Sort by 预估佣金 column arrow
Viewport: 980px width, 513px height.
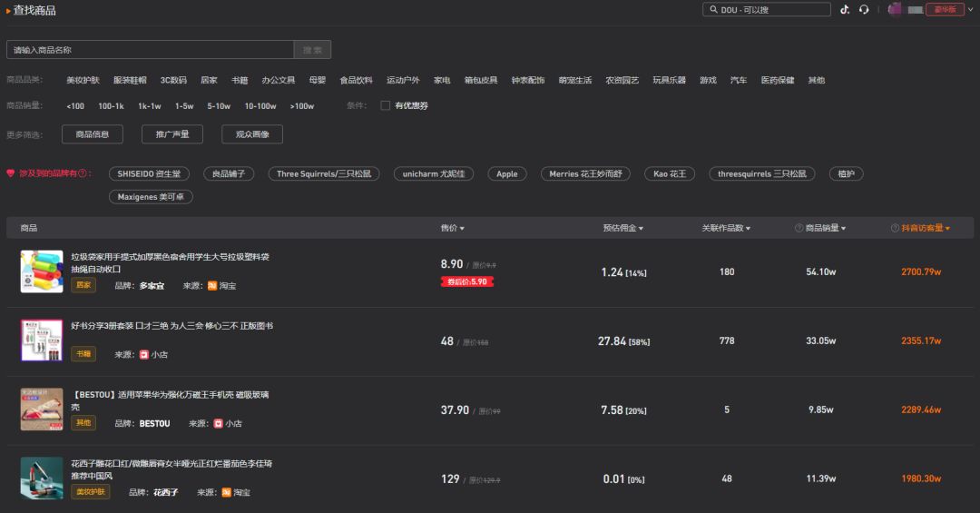(x=641, y=228)
